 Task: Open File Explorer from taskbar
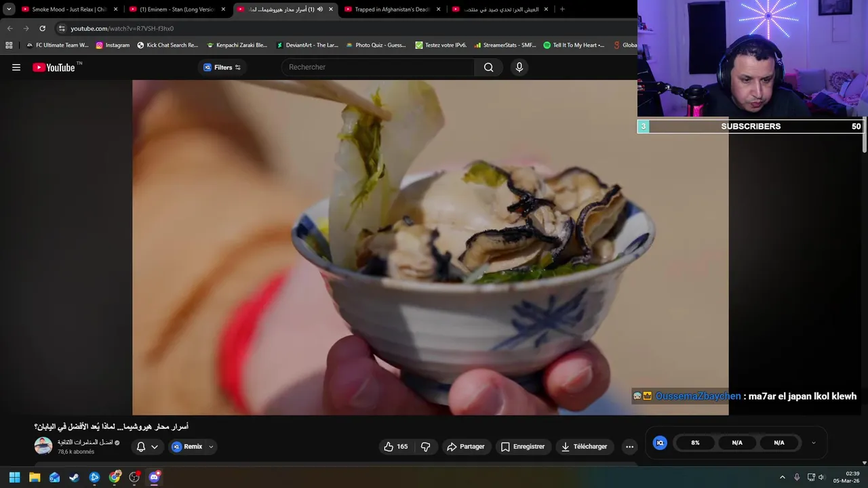pyautogui.click(x=35, y=477)
